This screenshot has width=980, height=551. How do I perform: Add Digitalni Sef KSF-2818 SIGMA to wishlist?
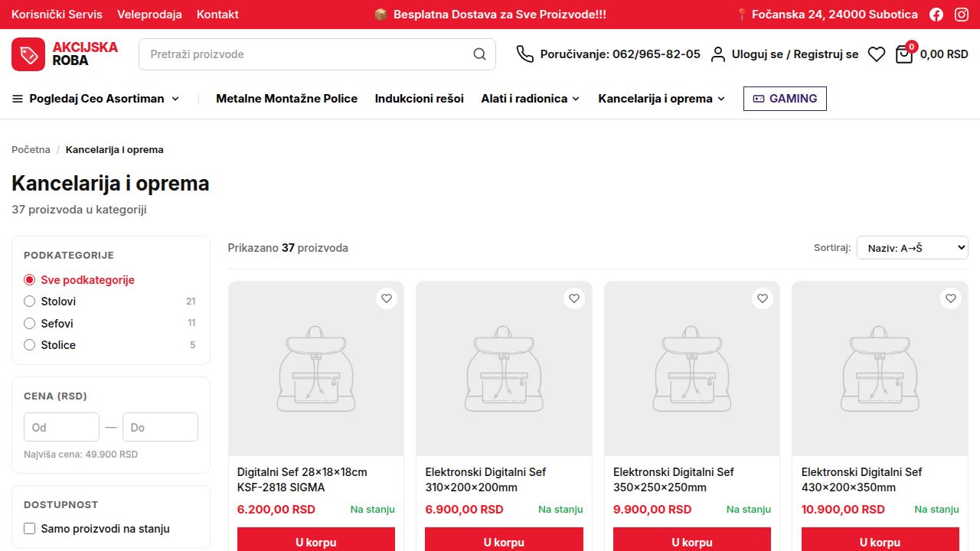[387, 298]
